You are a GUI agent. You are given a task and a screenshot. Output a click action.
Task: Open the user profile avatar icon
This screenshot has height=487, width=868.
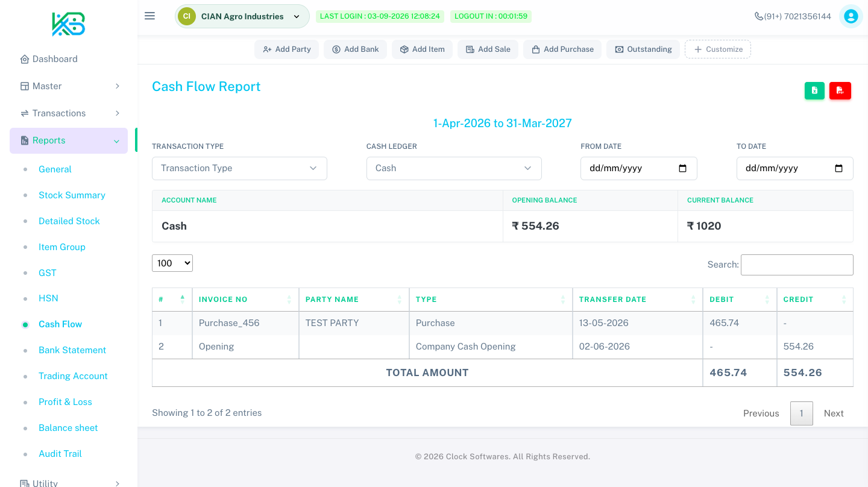click(x=851, y=16)
